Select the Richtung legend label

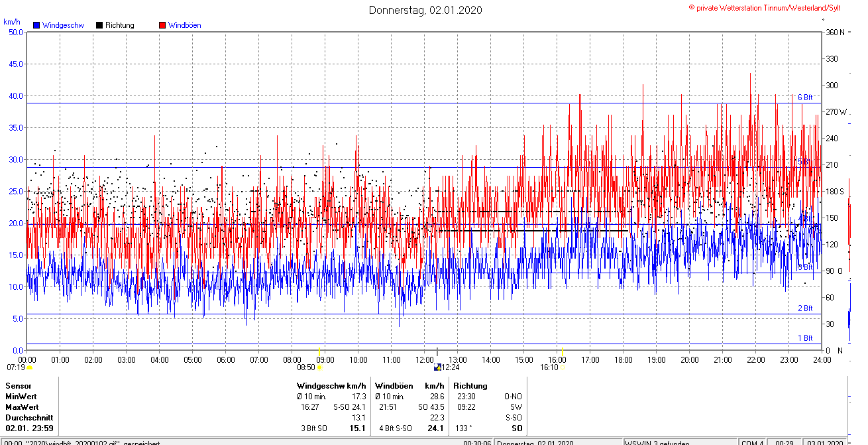(x=120, y=25)
